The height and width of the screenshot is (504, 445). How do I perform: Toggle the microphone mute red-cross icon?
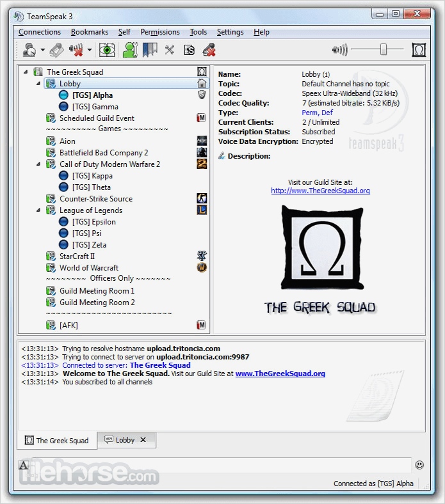(x=209, y=50)
